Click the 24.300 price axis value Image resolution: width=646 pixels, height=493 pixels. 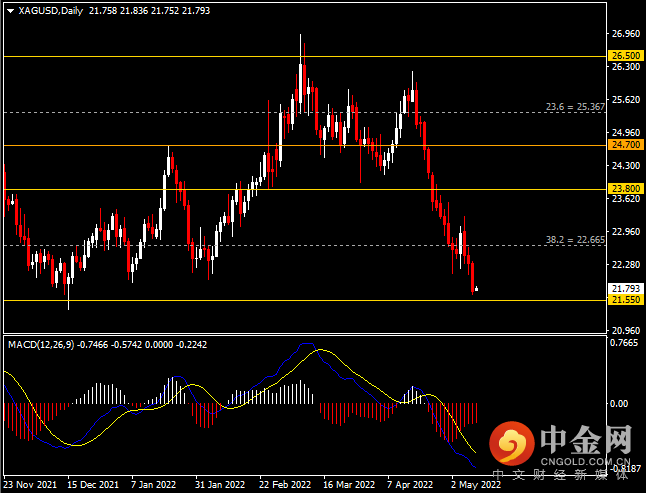tap(626, 166)
